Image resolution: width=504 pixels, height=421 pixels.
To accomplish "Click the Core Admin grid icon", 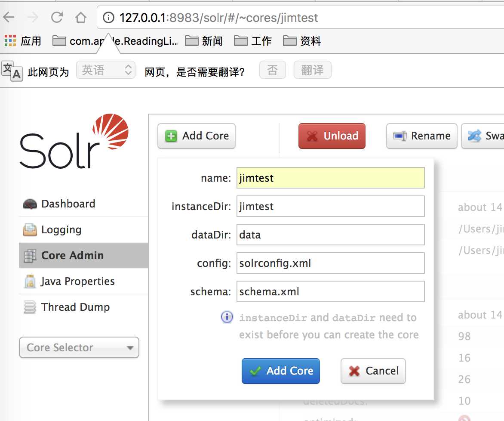I will pos(30,256).
